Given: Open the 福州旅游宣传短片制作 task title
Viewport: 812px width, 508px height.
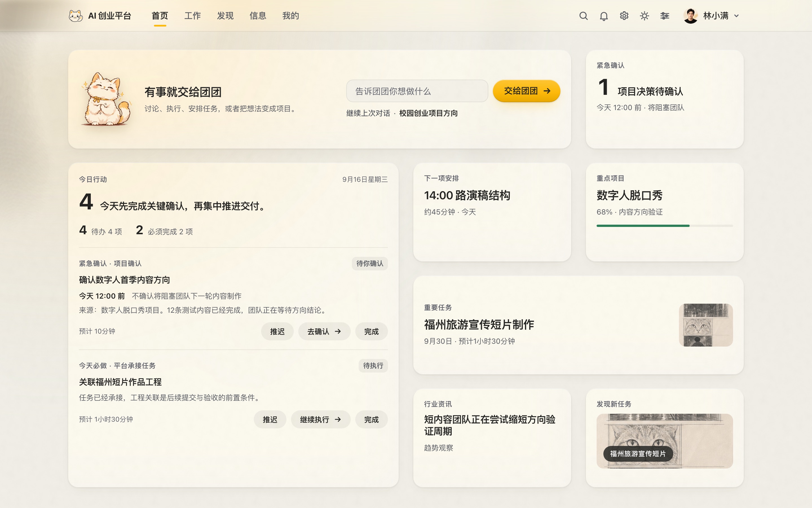Looking at the screenshot, I should click(479, 325).
